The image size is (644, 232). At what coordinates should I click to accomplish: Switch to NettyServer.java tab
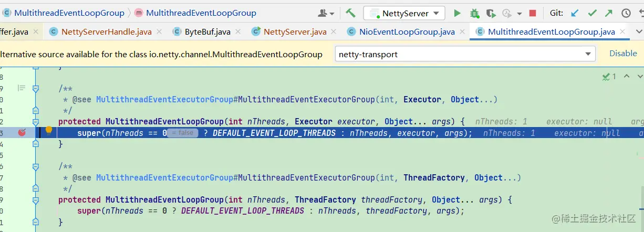point(295,32)
